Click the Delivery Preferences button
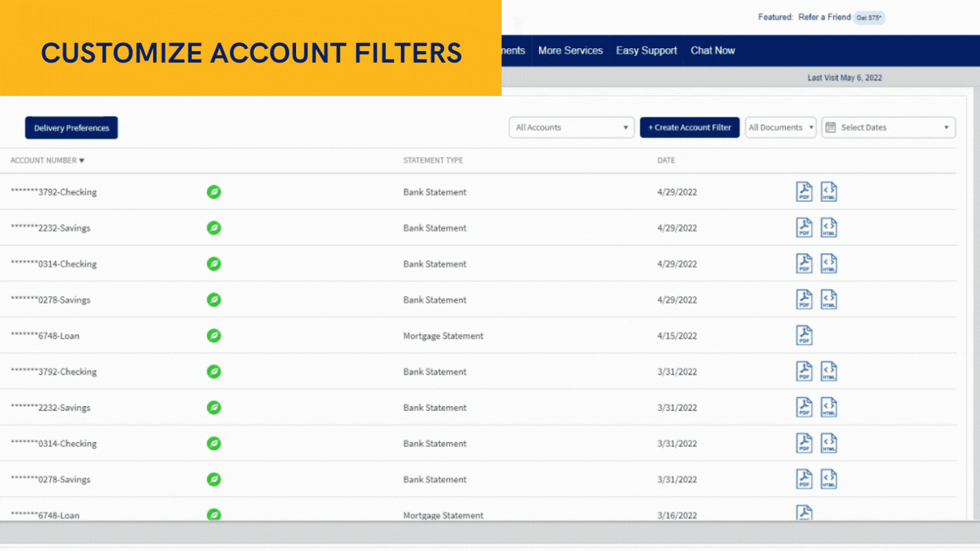 pyautogui.click(x=71, y=128)
